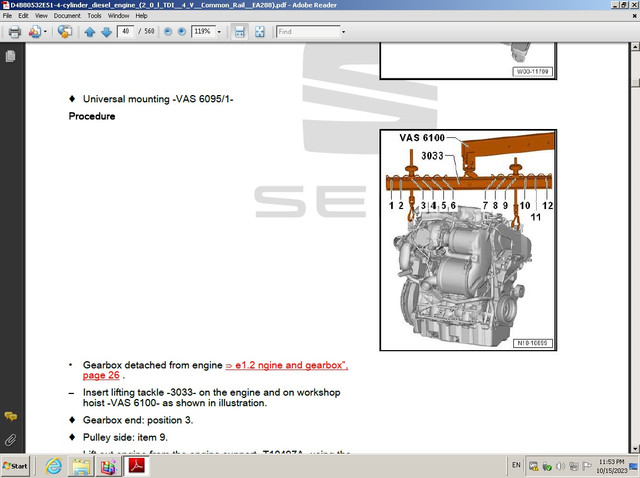Click the Adobe PDF icon in the title bar

[x=5, y=5]
